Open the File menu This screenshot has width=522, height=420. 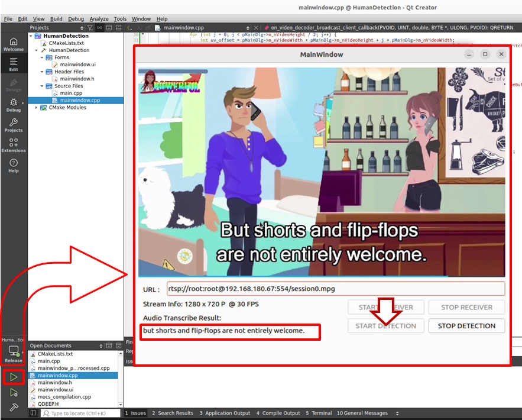8,19
